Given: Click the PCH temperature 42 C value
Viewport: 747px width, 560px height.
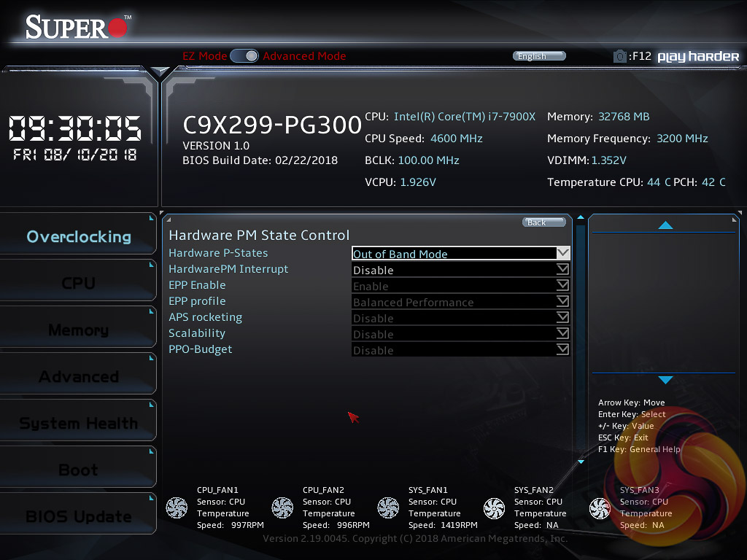Looking at the screenshot, I should click(x=713, y=182).
